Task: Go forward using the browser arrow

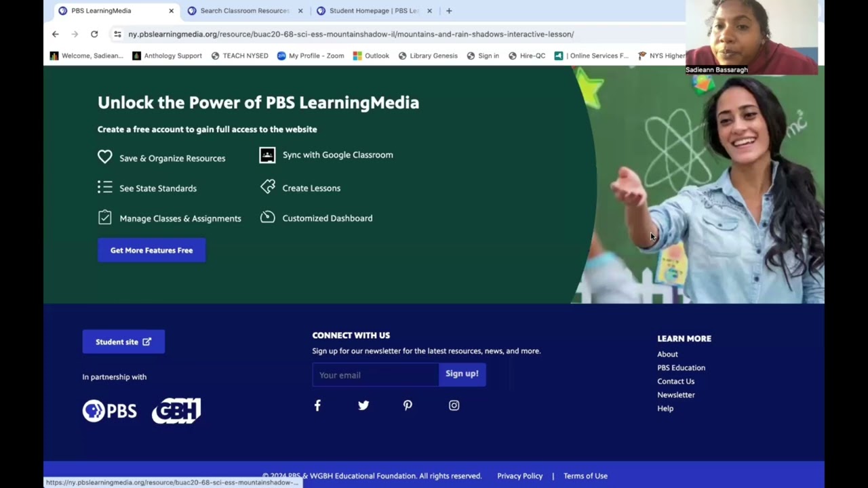Action: click(75, 34)
